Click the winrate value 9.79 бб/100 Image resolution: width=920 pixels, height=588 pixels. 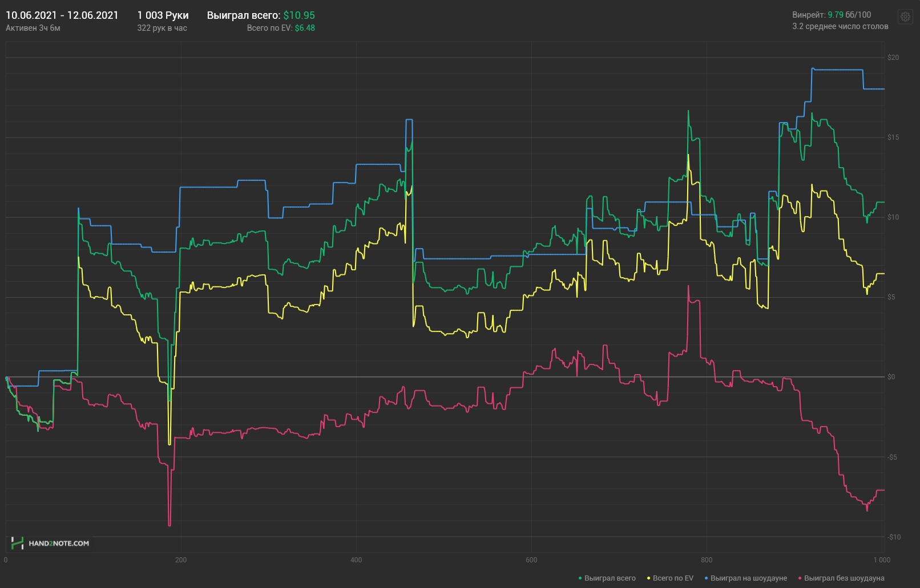tap(849, 15)
